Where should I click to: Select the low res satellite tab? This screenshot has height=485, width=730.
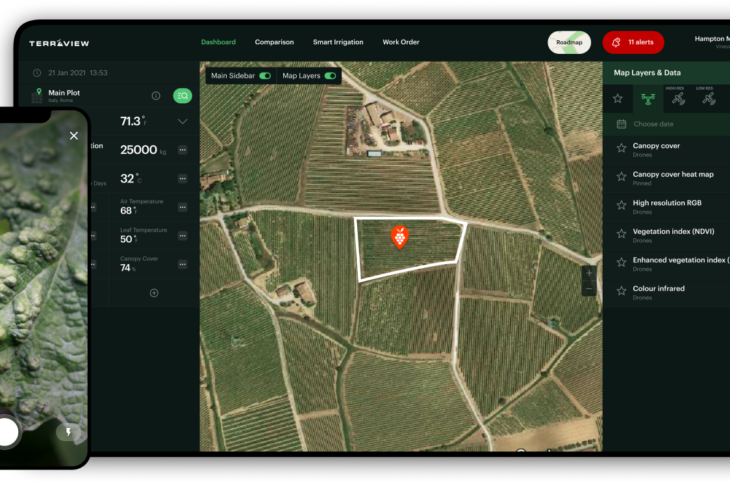[x=708, y=97]
